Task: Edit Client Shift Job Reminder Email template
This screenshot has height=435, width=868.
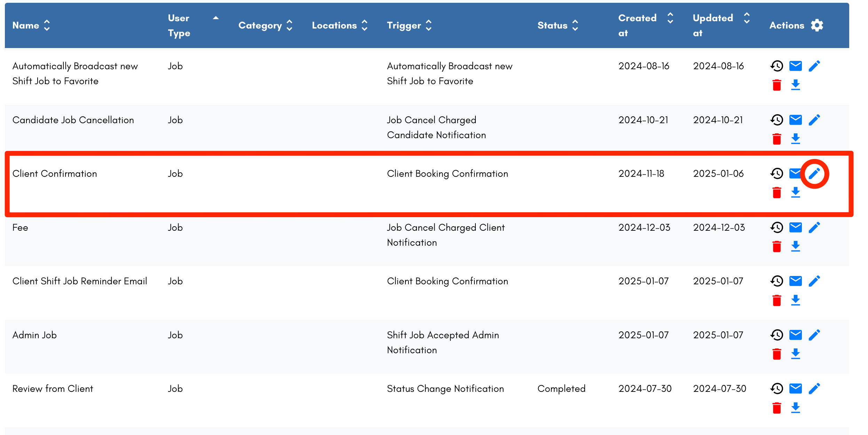Action: (814, 281)
